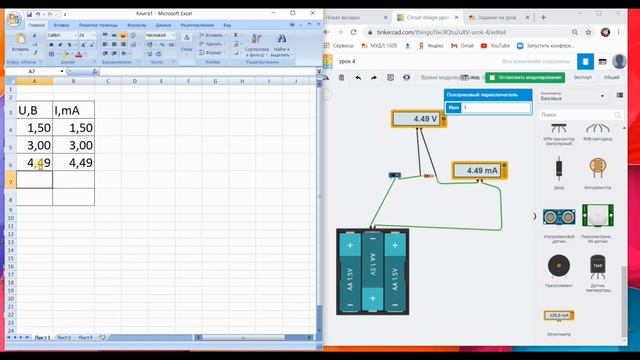This screenshot has height=360, width=640.
Task: Switch to Формулы ribbon tab
Action: point(136,25)
